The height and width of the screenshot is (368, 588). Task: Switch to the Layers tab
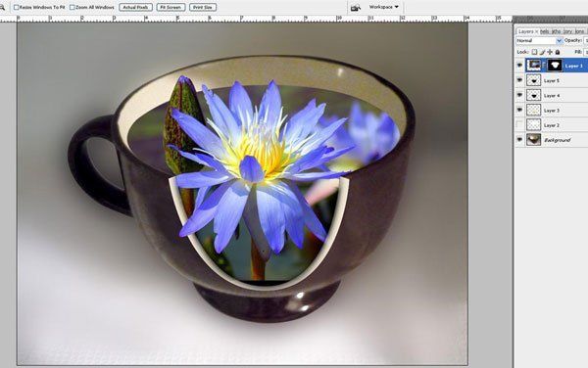527,31
